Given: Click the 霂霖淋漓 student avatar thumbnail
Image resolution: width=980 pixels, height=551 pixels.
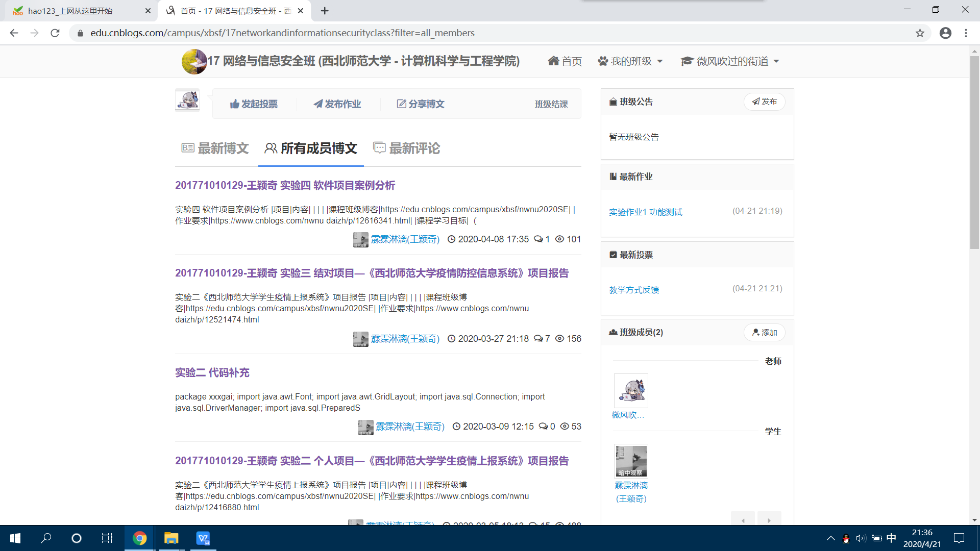Looking at the screenshot, I should coord(631,461).
